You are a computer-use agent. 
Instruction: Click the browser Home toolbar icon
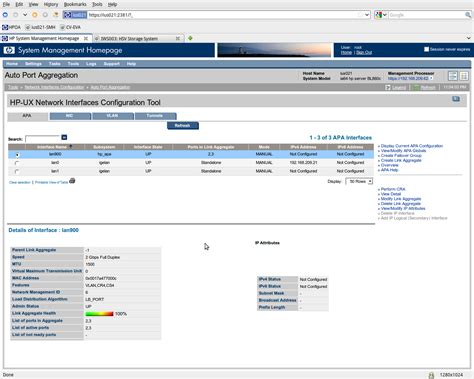point(56,15)
